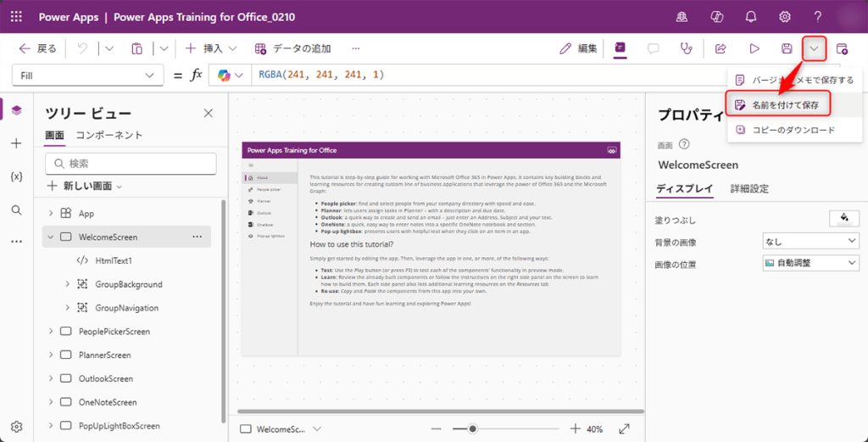Open Copilot icon in purple header
Screen dimensions: 868x442
pos(717,17)
